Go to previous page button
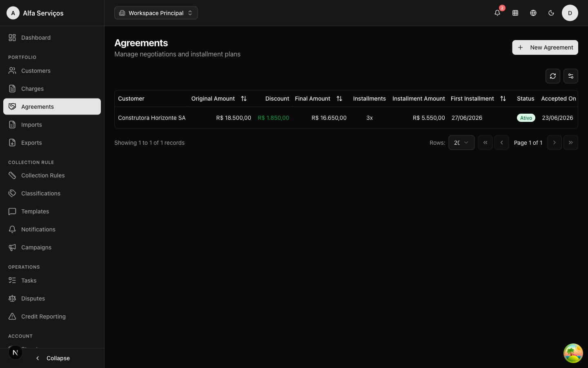The image size is (588, 368). click(x=501, y=143)
